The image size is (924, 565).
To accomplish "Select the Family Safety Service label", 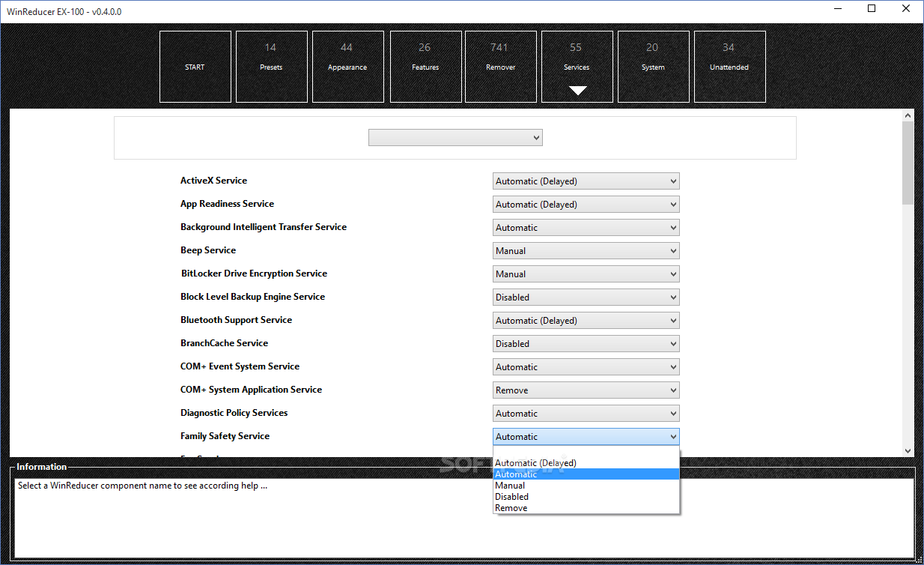I will pyautogui.click(x=225, y=436).
